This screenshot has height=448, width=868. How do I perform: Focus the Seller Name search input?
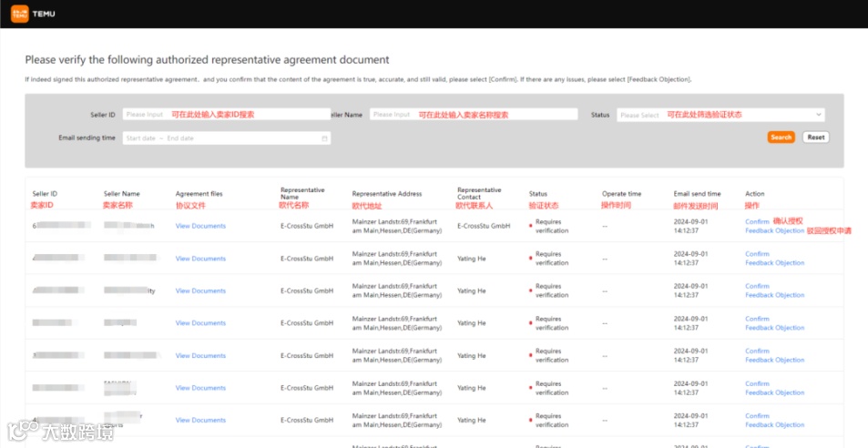coord(474,115)
